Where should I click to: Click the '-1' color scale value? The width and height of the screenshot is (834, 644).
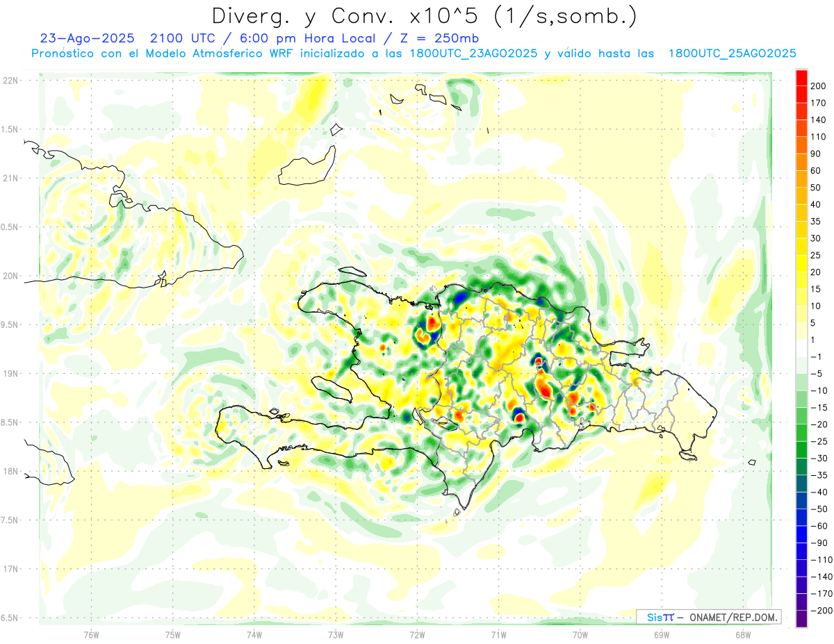coord(817,357)
